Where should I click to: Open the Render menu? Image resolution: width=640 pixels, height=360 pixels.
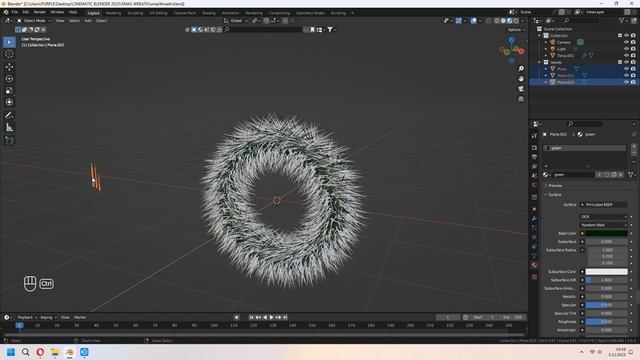point(40,12)
